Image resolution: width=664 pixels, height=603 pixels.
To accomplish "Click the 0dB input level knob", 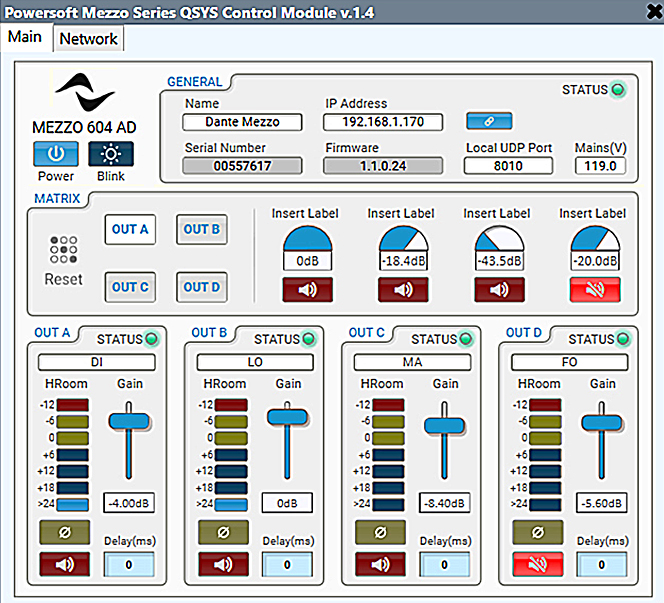I will 307,239.
